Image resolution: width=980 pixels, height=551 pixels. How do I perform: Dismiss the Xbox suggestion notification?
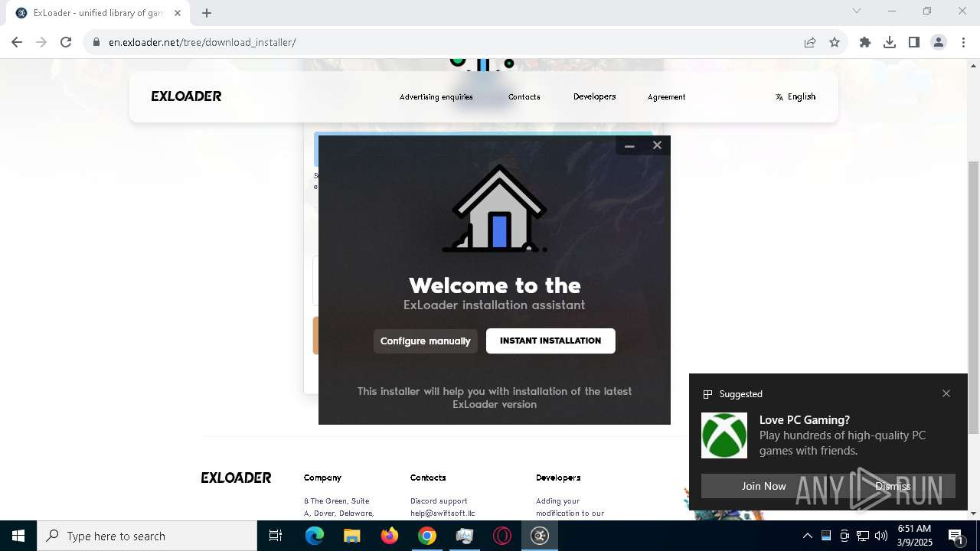[893, 486]
